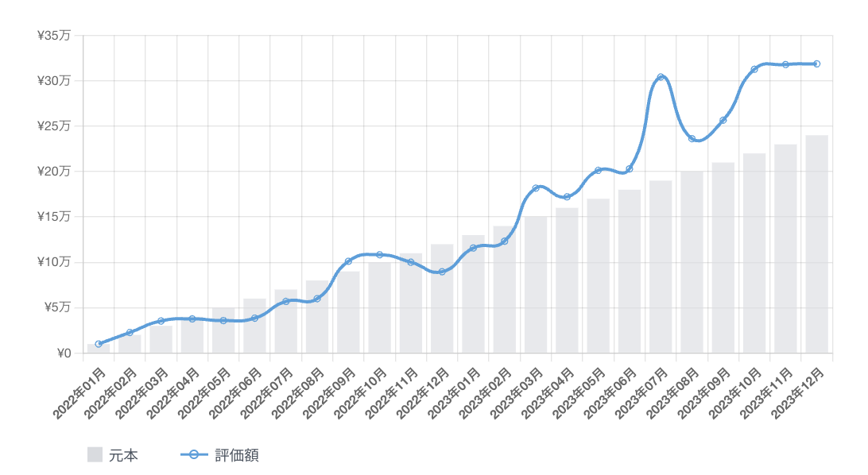The width and height of the screenshot is (868, 475).
Task: Click the 2023年12月 元本 gray bar
Action: tap(816, 244)
